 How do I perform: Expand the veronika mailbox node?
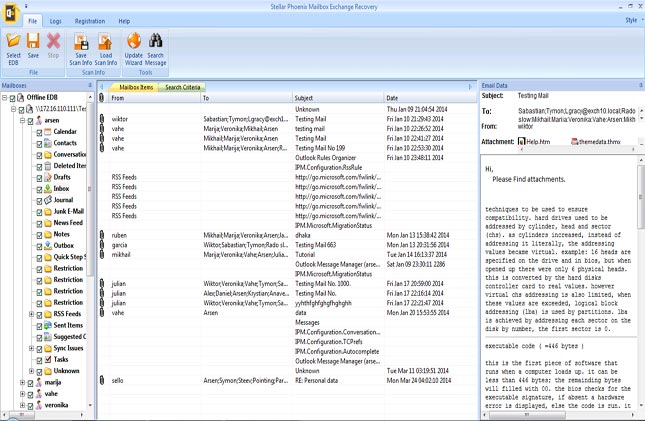(23, 405)
